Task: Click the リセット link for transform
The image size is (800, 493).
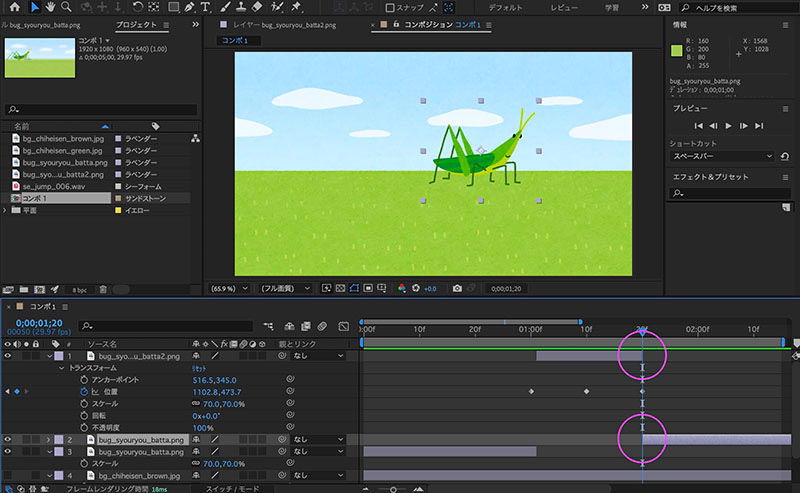Action: (200, 368)
